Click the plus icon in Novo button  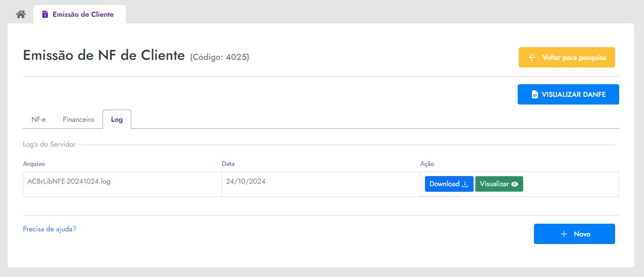[x=563, y=234]
